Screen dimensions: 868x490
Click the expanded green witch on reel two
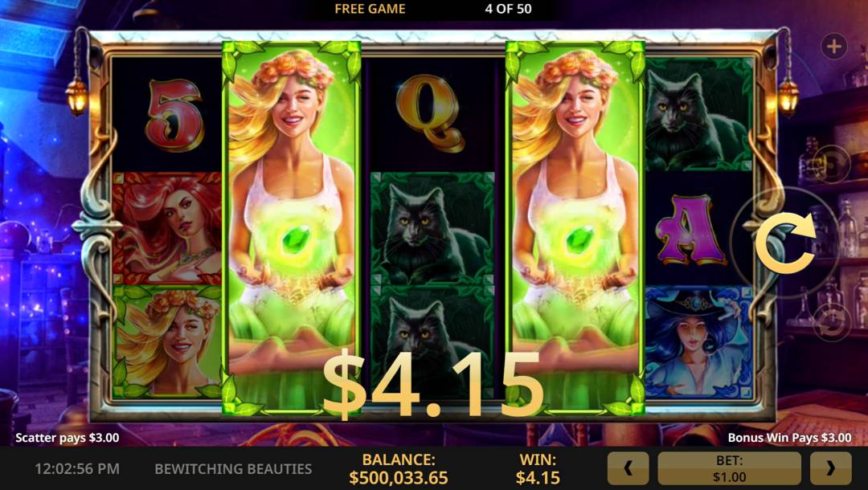pos(292,228)
